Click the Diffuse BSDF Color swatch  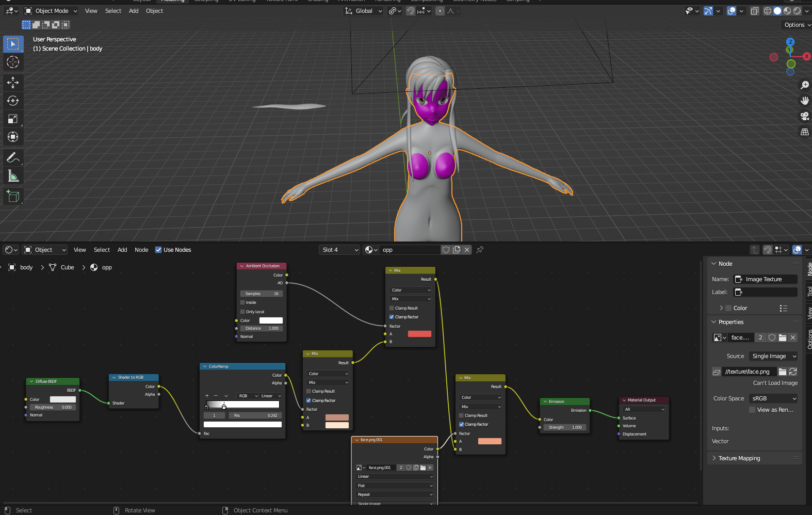(x=63, y=399)
